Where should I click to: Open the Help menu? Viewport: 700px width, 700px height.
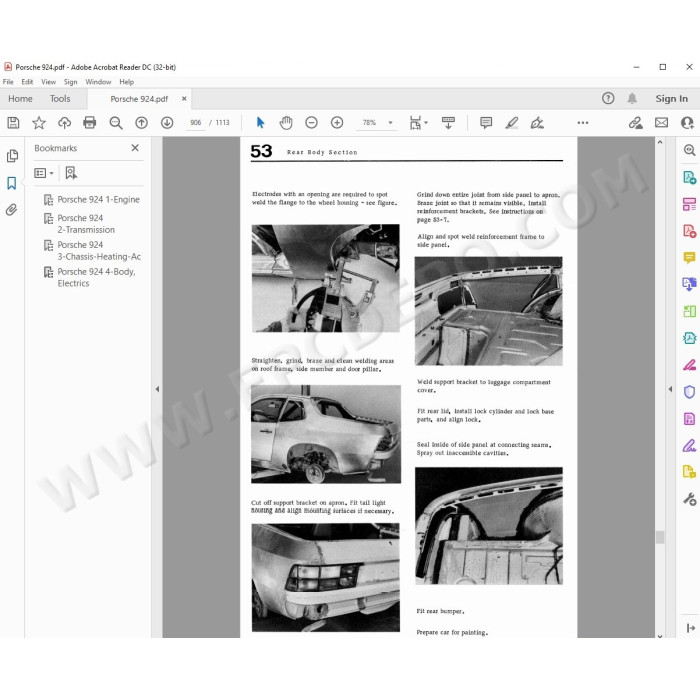pos(126,82)
